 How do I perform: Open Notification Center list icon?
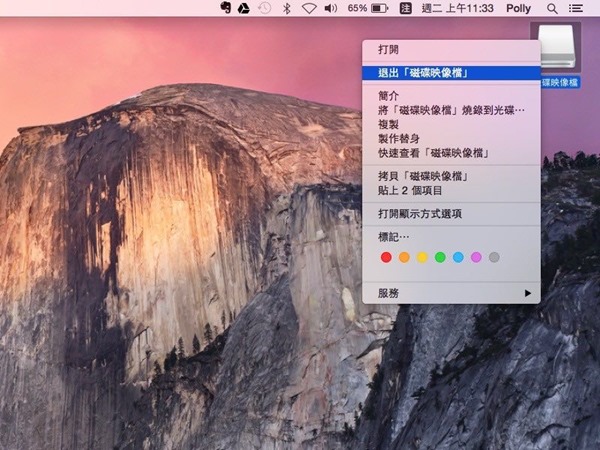point(576,8)
